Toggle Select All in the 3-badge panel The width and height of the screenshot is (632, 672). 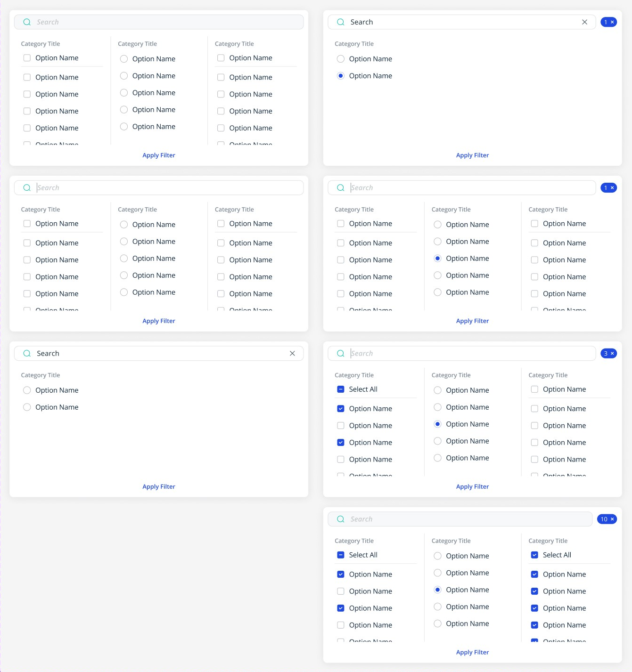341,389
